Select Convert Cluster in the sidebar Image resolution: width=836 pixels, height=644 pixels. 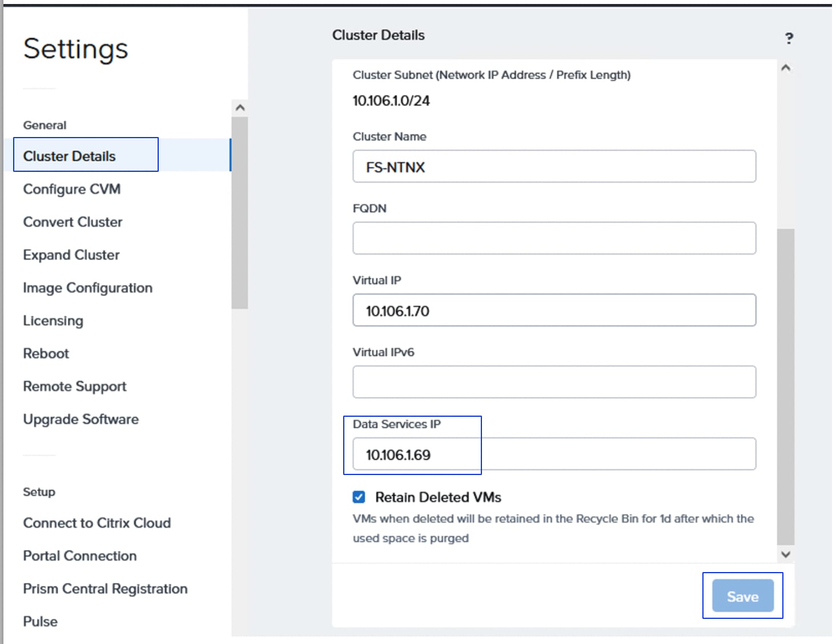(x=73, y=222)
